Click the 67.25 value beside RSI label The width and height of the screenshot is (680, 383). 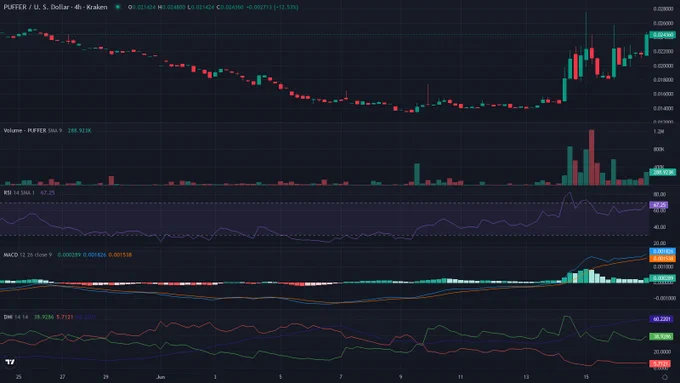(x=47, y=193)
